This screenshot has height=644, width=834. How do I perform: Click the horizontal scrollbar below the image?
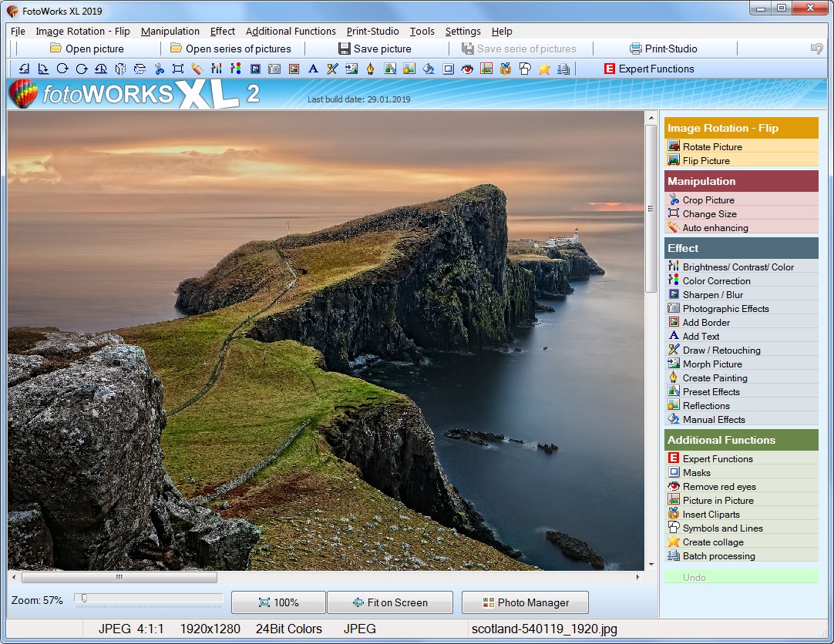click(x=119, y=576)
